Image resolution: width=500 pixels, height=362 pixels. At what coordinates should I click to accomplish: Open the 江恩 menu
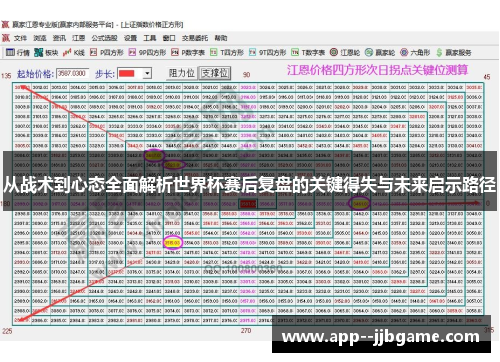(79, 38)
